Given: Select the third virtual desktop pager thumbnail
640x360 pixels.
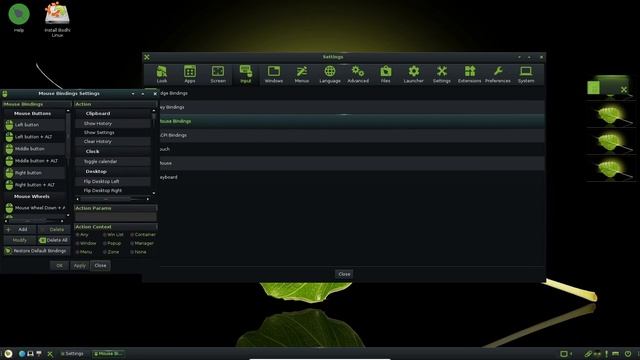Looking at the screenshot, I should pyautogui.click(x=610, y=142).
